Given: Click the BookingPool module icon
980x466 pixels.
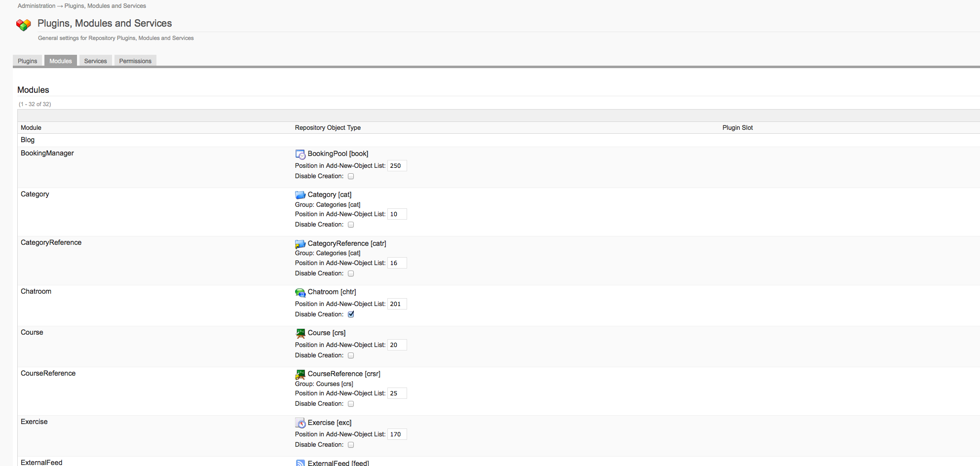Looking at the screenshot, I should pyautogui.click(x=300, y=154).
